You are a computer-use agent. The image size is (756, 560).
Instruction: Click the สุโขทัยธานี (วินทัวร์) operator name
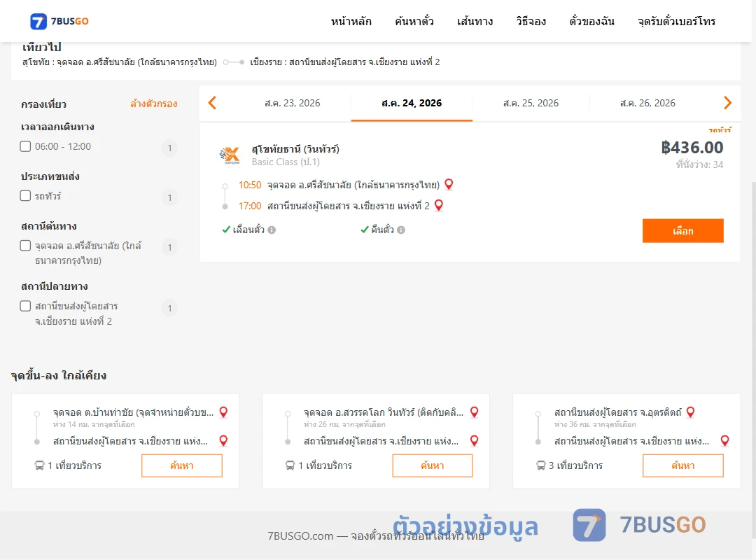click(295, 149)
